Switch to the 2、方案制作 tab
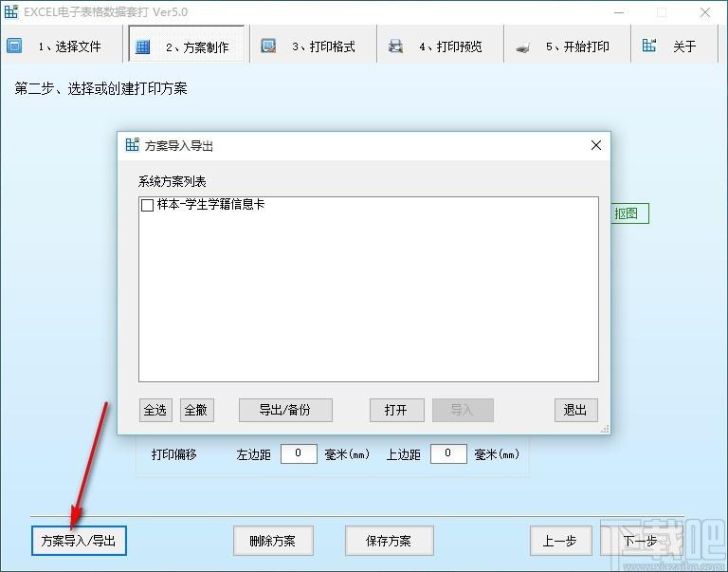The width and height of the screenshot is (728, 572). [187, 45]
